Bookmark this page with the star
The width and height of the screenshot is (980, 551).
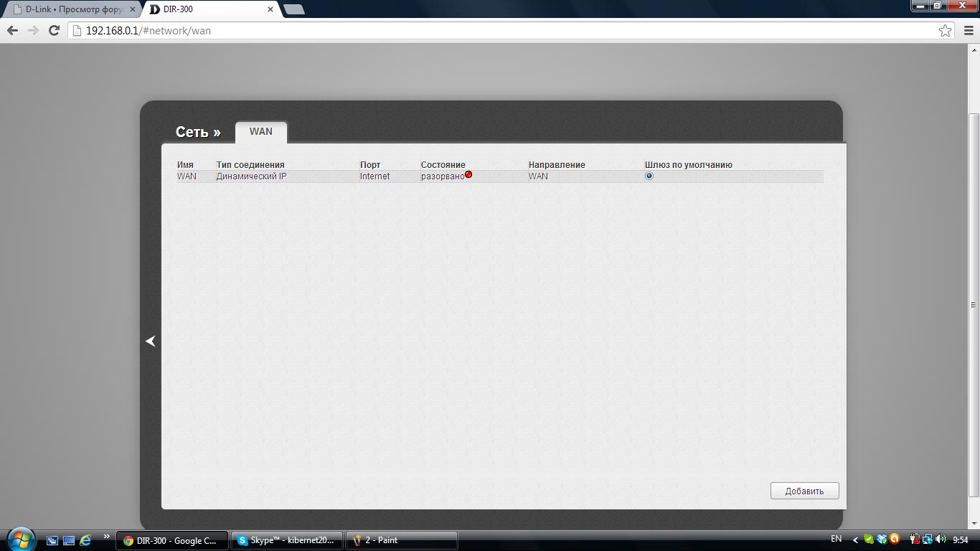946,30
